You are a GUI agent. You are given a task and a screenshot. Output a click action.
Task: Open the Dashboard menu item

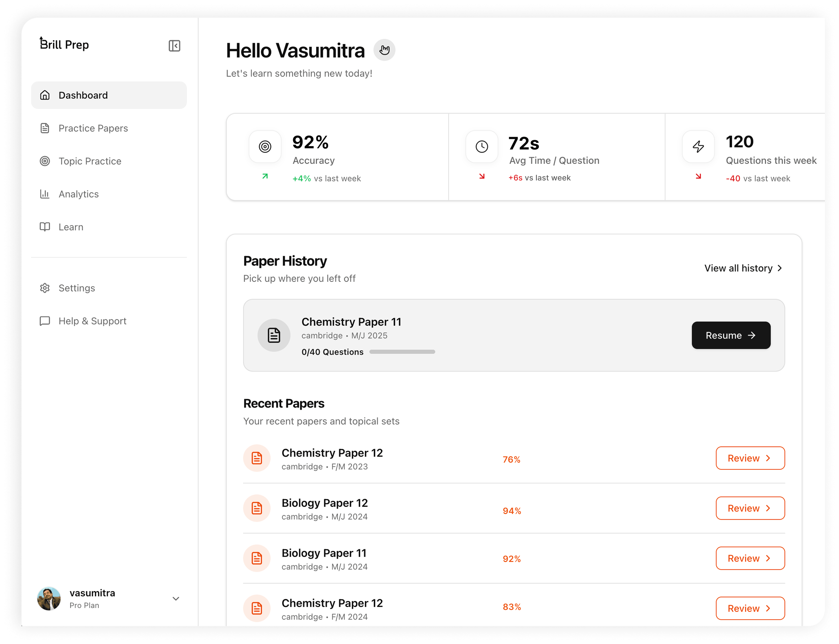(x=109, y=95)
